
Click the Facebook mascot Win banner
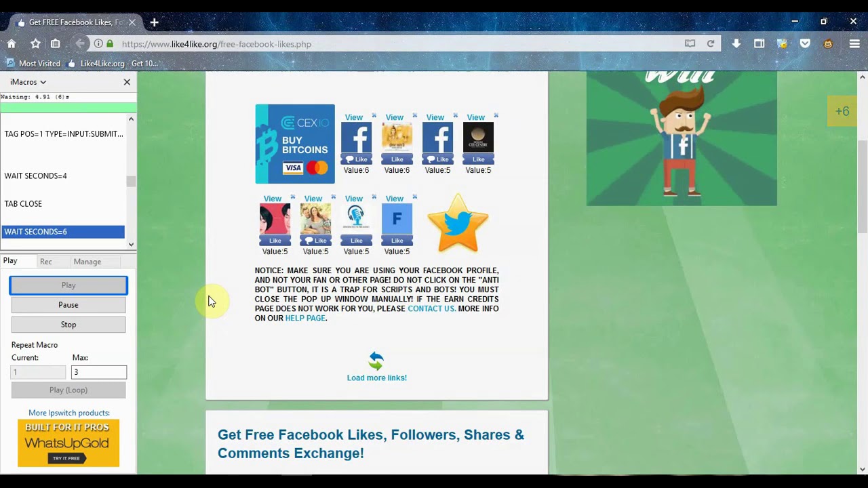point(682,138)
